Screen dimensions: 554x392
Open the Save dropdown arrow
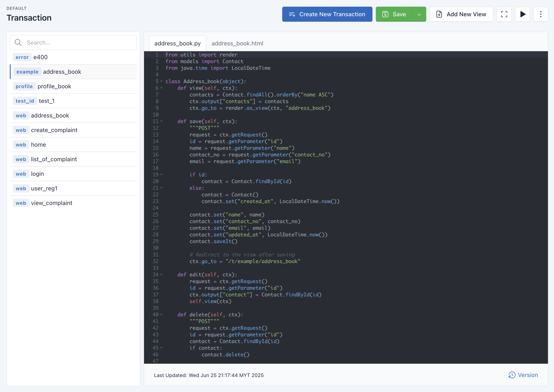(x=419, y=14)
